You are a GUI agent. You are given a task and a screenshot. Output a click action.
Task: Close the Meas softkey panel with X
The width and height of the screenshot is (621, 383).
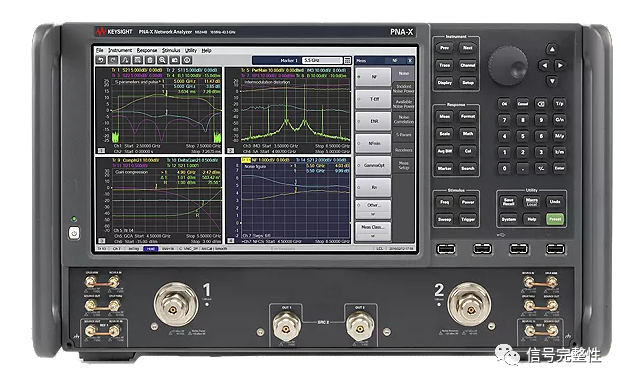(x=410, y=61)
